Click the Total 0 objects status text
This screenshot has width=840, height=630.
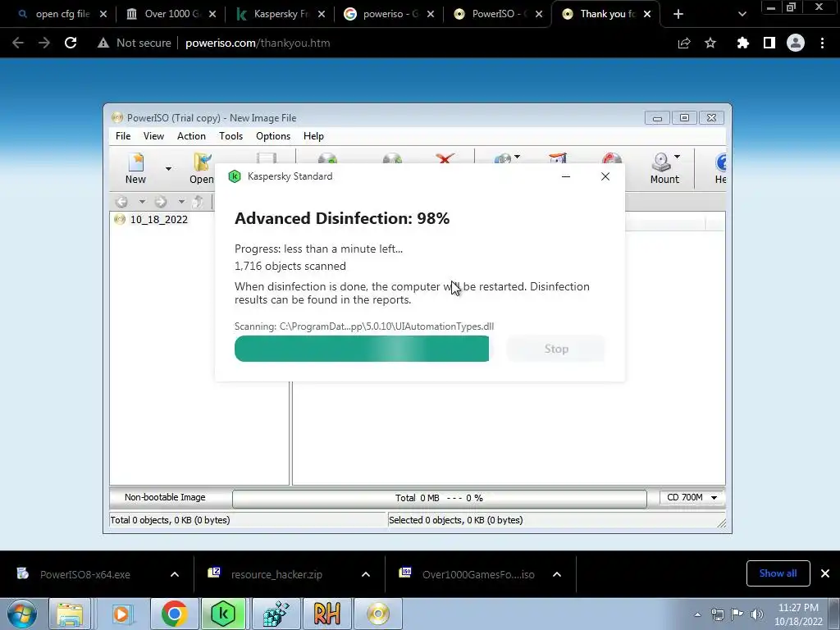click(x=170, y=520)
